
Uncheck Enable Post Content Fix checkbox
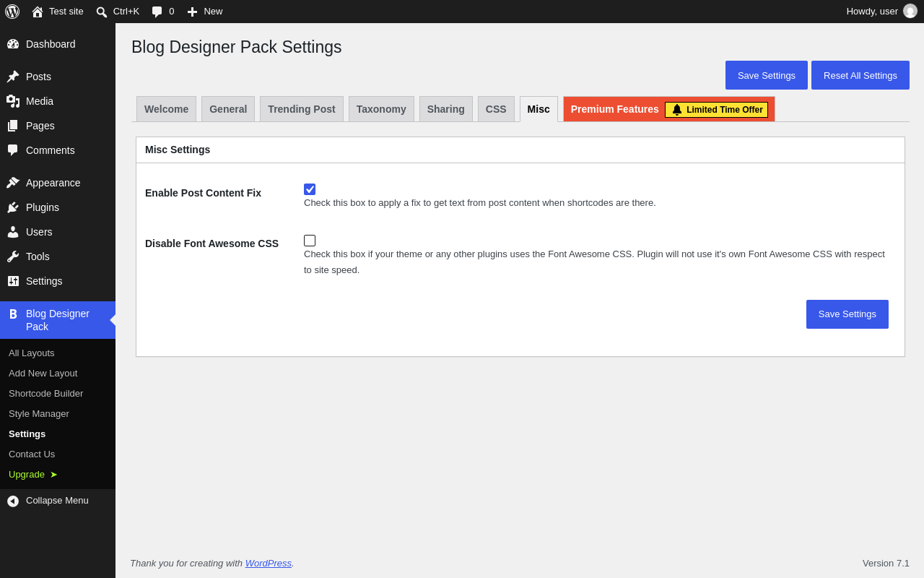pyautogui.click(x=310, y=189)
